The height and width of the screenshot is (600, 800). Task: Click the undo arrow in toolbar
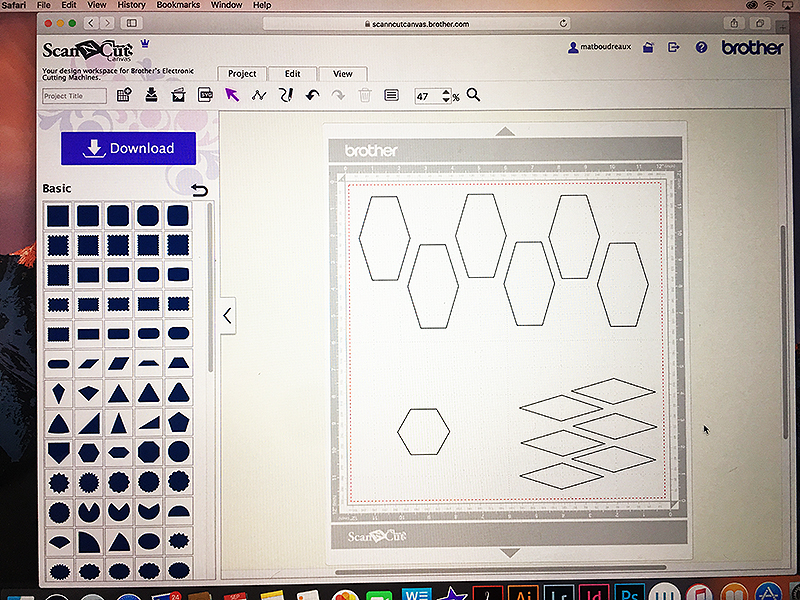[312, 95]
